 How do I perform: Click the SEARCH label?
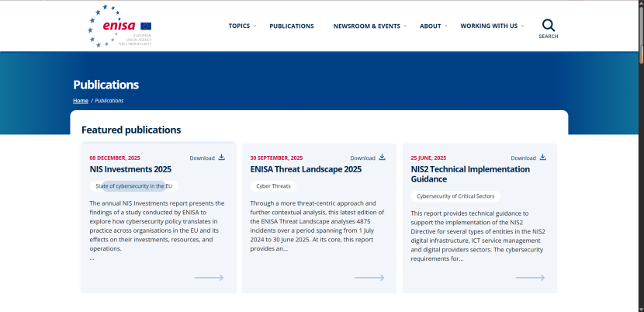549,36
